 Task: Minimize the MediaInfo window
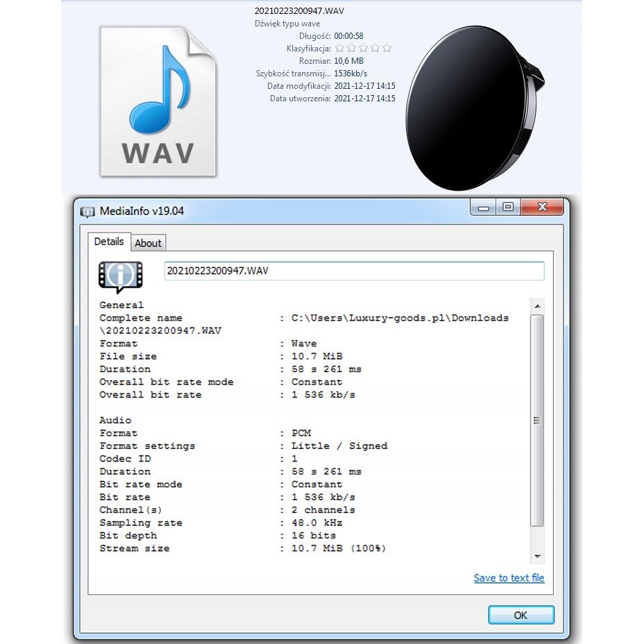coord(484,207)
